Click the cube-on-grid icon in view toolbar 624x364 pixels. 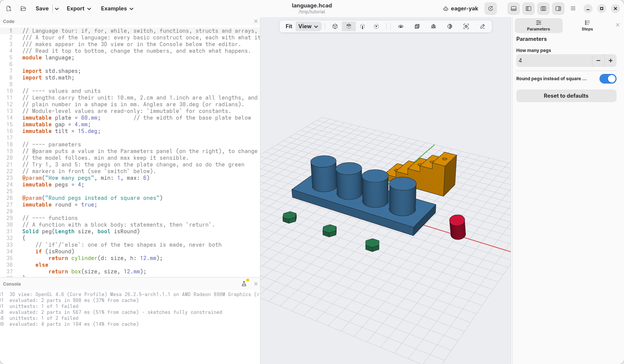(x=433, y=26)
